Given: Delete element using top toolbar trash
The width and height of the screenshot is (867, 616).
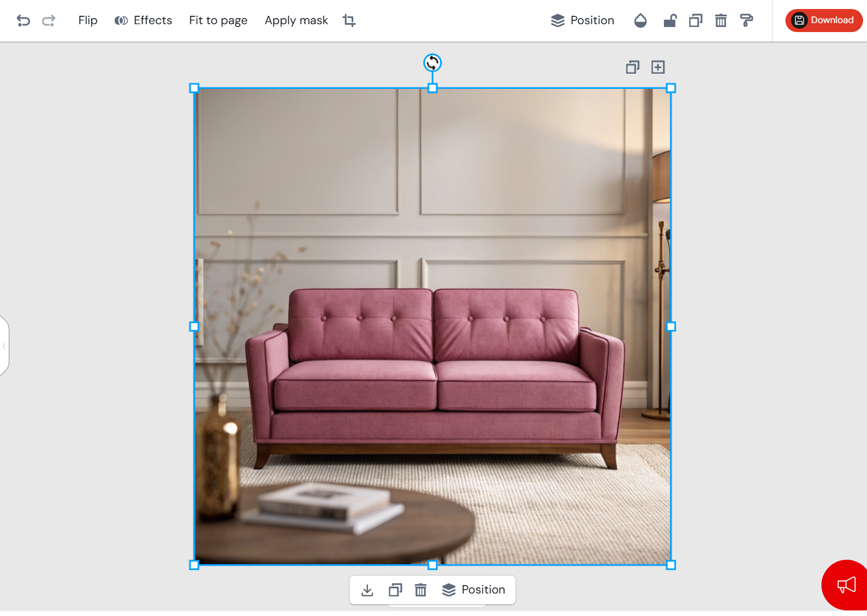Looking at the screenshot, I should (x=721, y=21).
